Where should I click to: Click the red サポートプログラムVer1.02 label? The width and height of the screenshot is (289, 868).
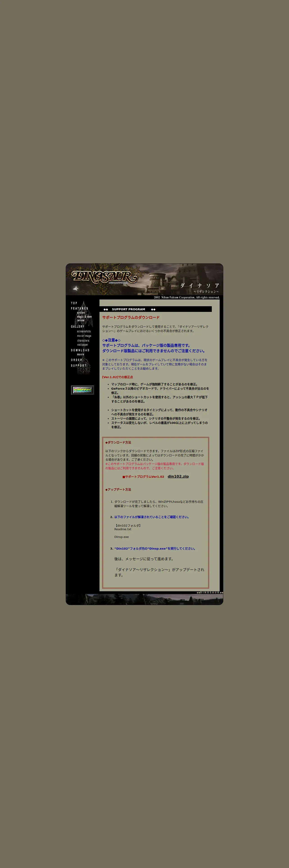coord(143,477)
